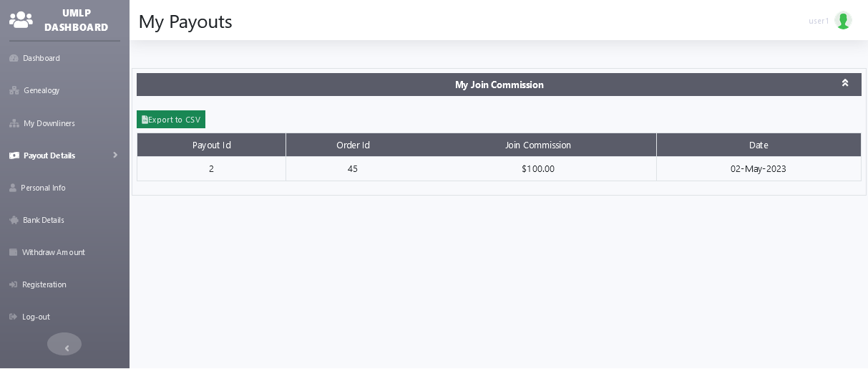This screenshot has height=369, width=868.
Task: Click the UMLP users group logo
Action: (x=21, y=20)
